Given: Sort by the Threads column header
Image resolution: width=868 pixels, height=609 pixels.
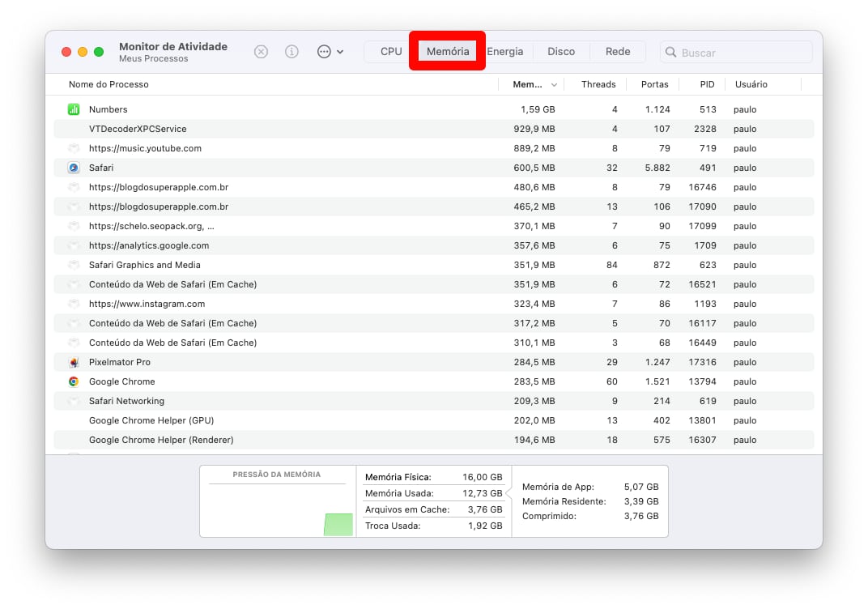Looking at the screenshot, I should point(598,84).
